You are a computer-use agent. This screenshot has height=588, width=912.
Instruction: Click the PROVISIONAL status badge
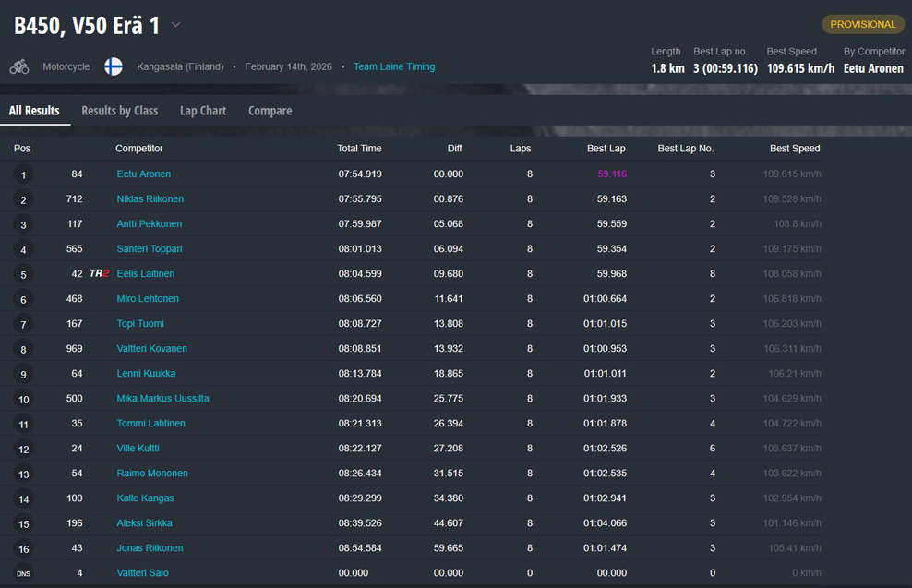tap(862, 24)
